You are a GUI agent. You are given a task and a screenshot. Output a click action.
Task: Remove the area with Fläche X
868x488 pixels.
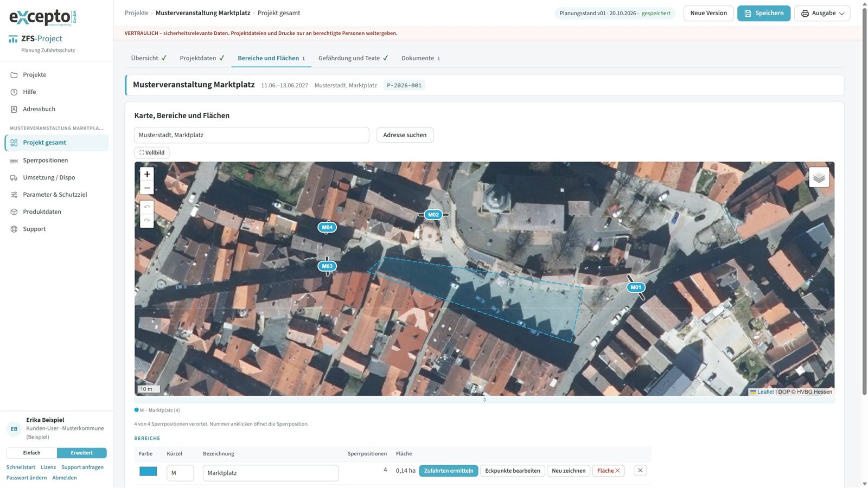pos(608,471)
